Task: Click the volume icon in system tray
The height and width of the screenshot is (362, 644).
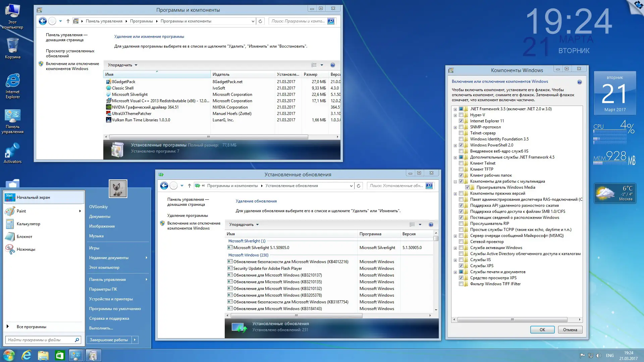Action: point(599,356)
